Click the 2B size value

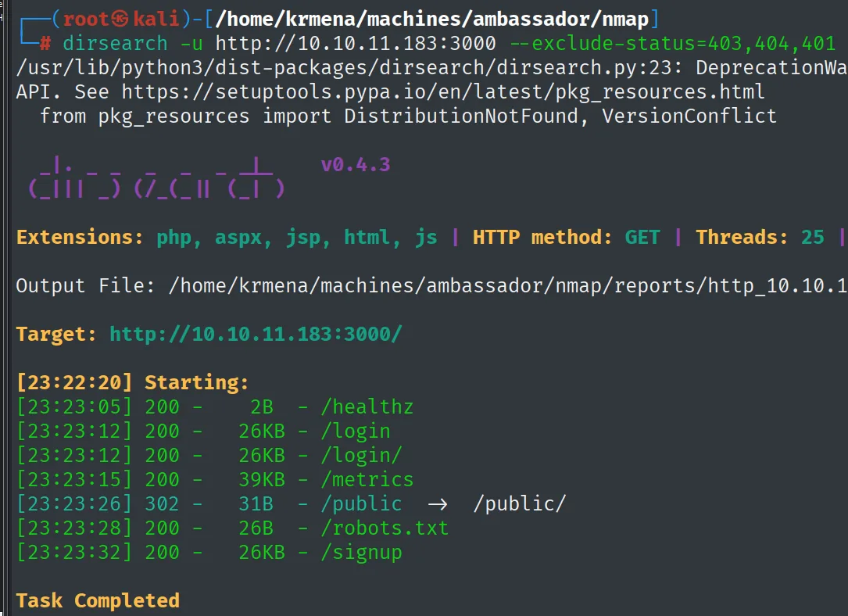point(262,406)
